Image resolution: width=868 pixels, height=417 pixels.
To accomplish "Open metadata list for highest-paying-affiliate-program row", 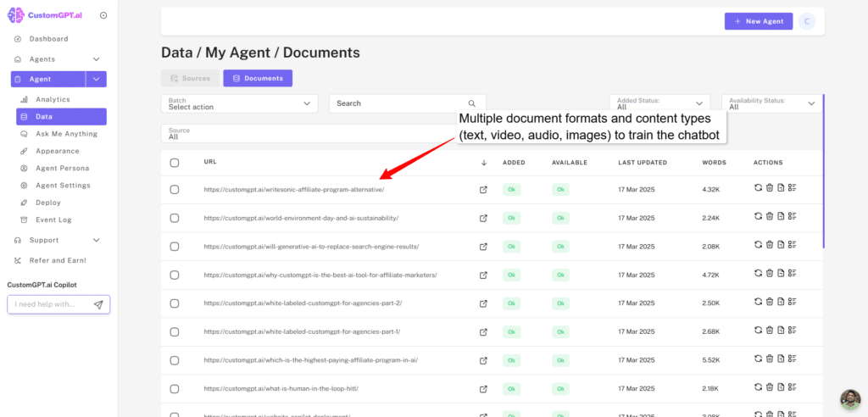I will tap(792, 359).
